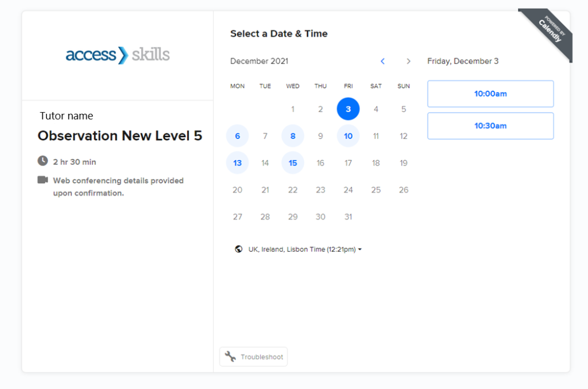
Task: Click unavailable date 24
Action: 348,190
